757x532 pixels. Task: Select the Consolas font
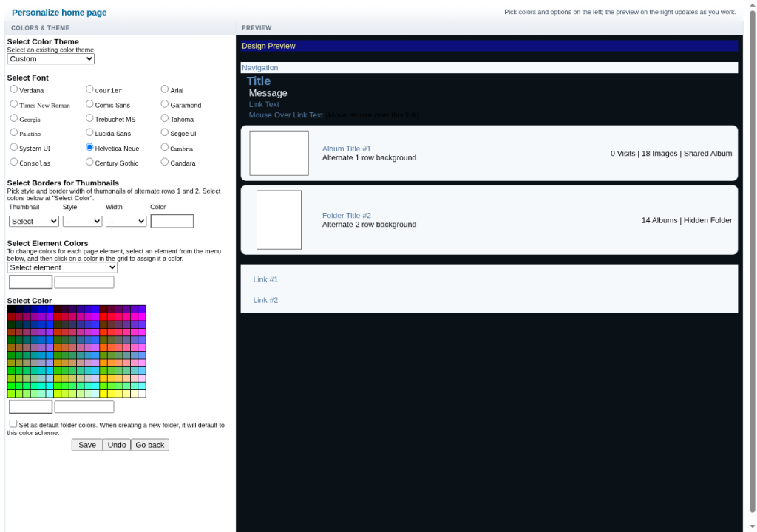click(x=13, y=162)
